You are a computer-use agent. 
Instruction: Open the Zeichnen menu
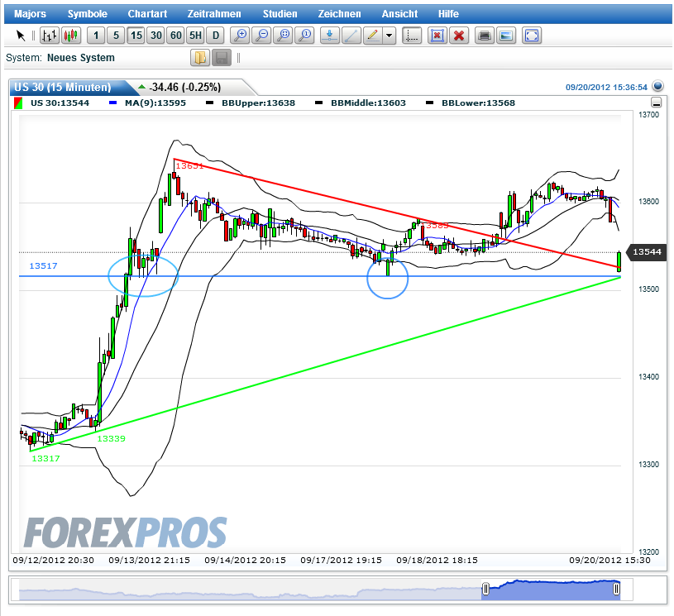point(340,14)
